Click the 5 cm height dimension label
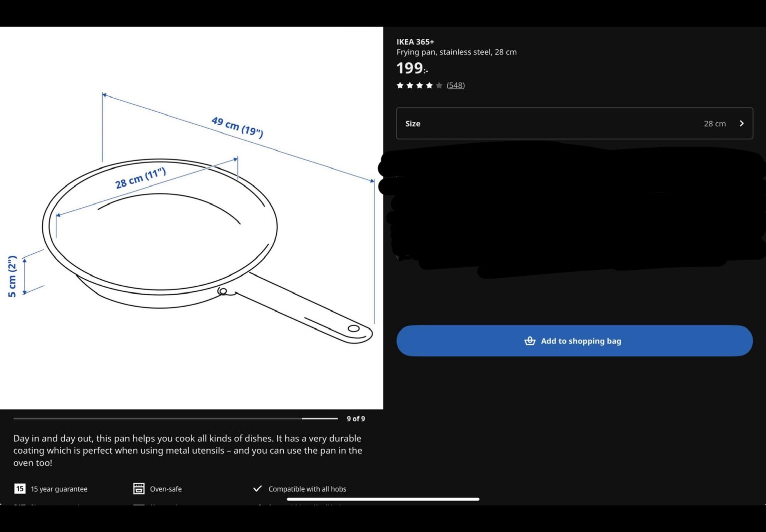This screenshot has height=532, width=766. click(x=12, y=276)
